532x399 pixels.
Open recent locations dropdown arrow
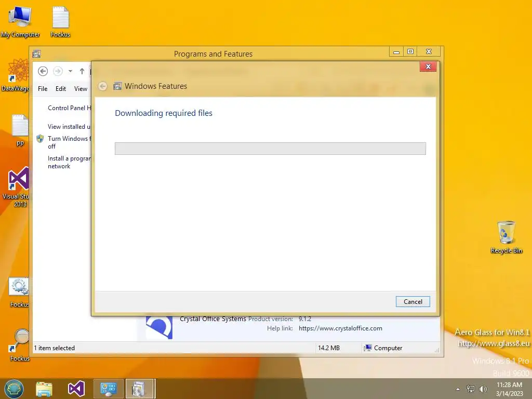70,71
